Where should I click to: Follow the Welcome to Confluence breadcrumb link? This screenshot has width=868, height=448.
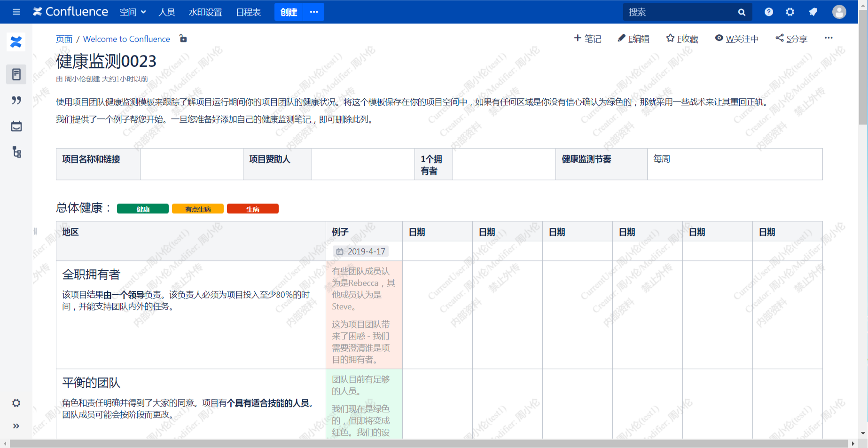click(x=126, y=39)
